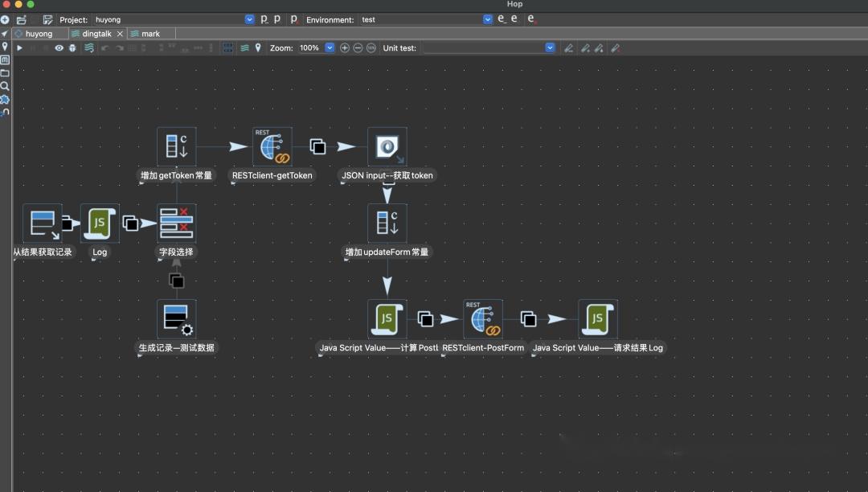This screenshot has width=868, height=492.
Task: Open the metadata perspective in sidebar
Action: pos(5,60)
